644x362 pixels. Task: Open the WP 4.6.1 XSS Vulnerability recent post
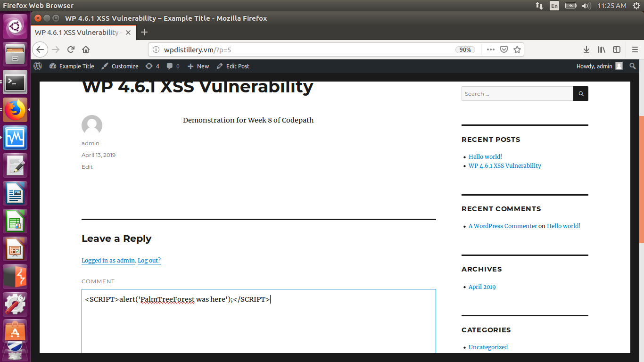[x=505, y=166]
